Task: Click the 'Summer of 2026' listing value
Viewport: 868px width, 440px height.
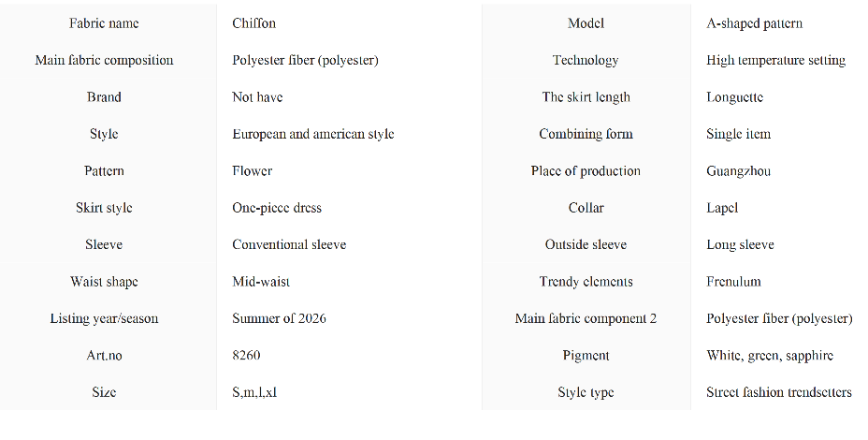Action: 279,318
